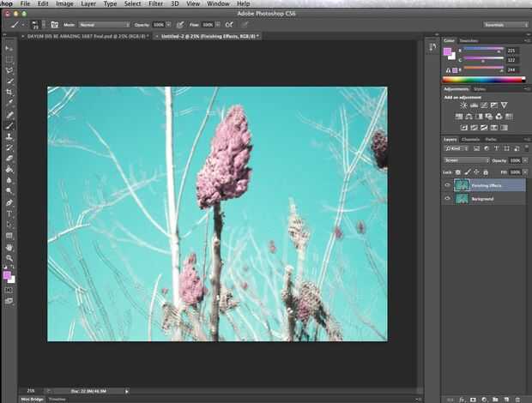Open the brush Opacity slider dropdown

169,25
